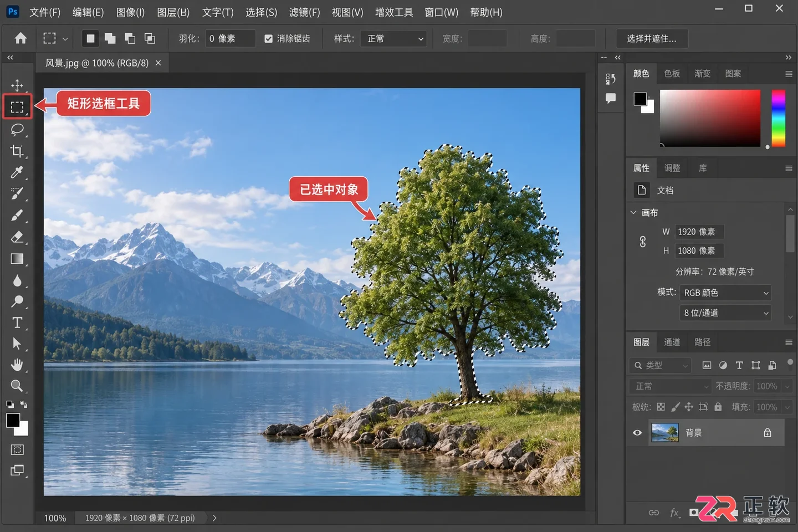798x532 pixels.
Task: Open the 不透明度 100% dropdown
Action: [x=787, y=386]
